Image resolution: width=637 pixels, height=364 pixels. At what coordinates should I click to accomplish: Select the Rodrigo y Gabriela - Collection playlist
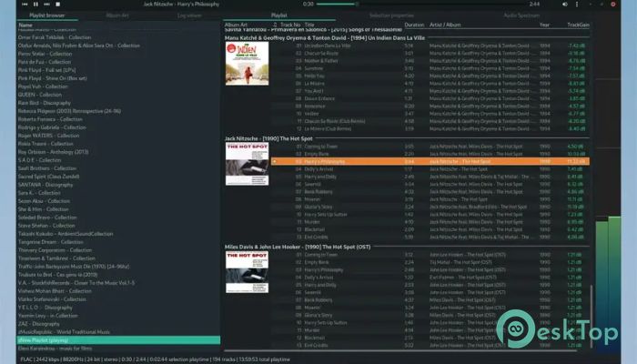point(52,127)
